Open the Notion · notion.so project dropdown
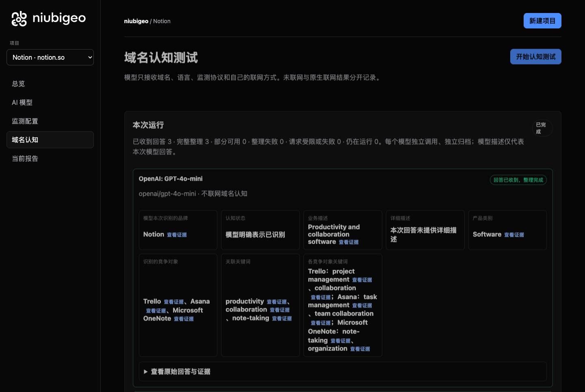 (x=50, y=57)
